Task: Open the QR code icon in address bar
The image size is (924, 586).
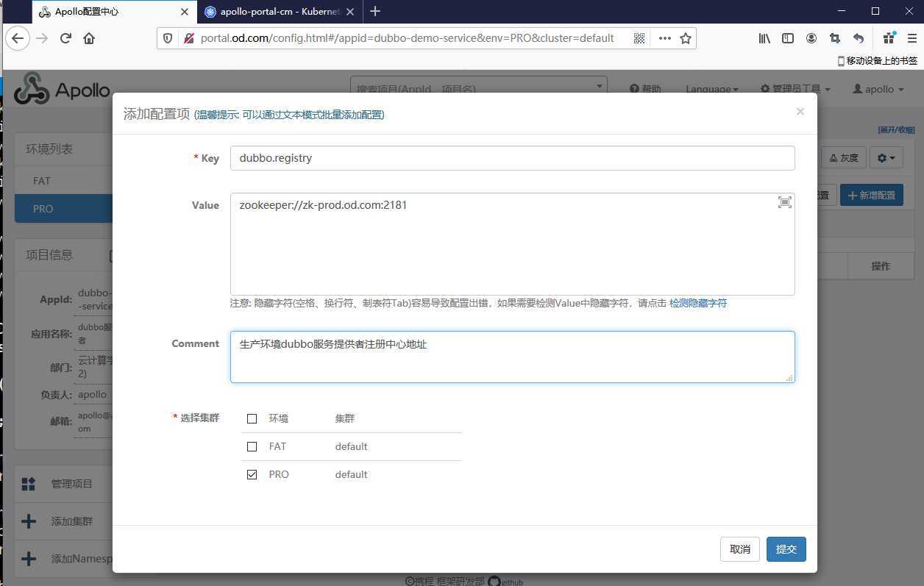Action: tap(639, 38)
